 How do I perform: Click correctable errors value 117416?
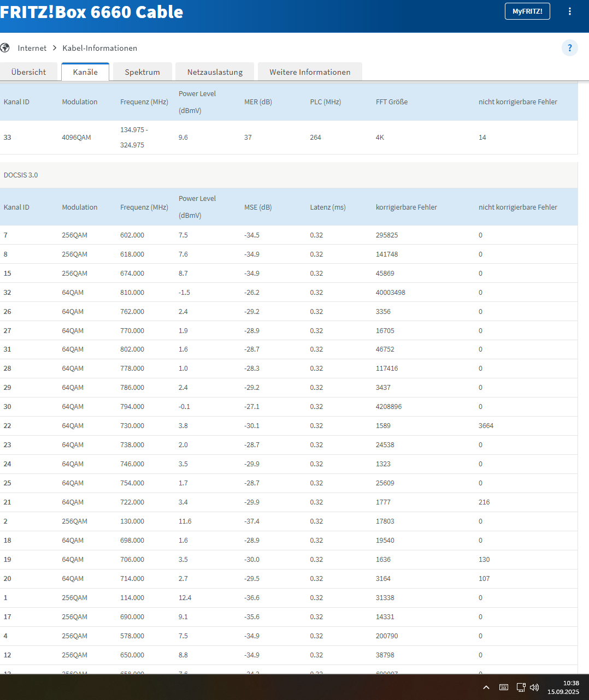click(387, 369)
